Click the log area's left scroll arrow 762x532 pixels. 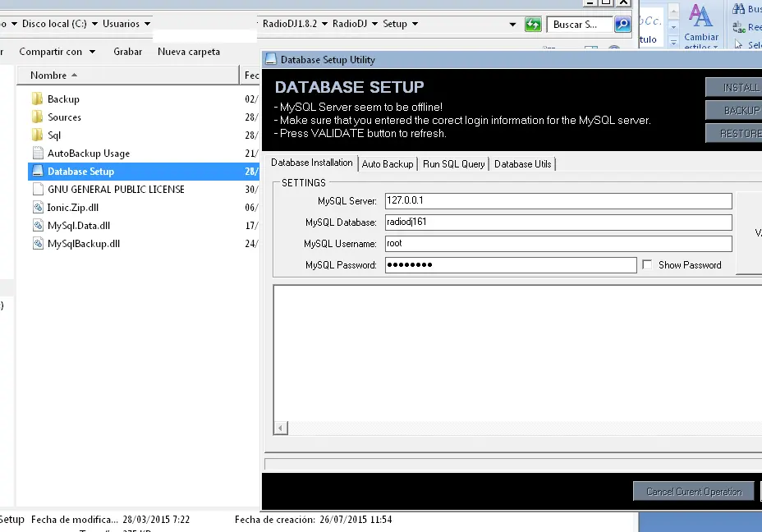(281, 429)
